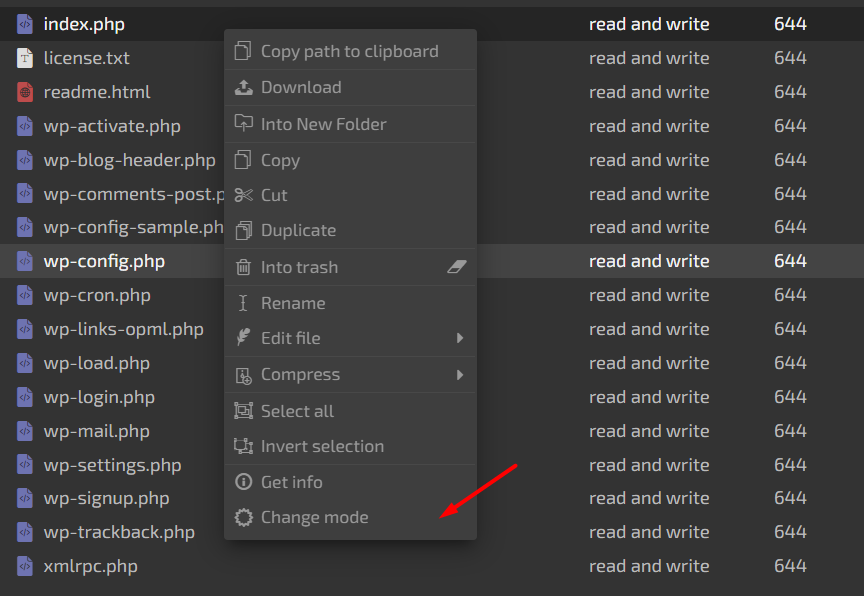Click the info circle icon beside Get info

[243, 481]
